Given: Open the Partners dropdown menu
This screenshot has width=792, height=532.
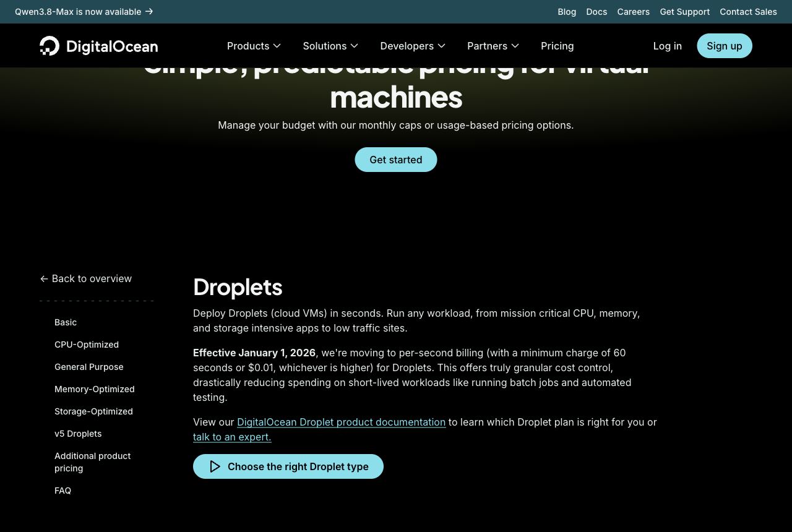Looking at the screenshot, I should coord(493,46).
